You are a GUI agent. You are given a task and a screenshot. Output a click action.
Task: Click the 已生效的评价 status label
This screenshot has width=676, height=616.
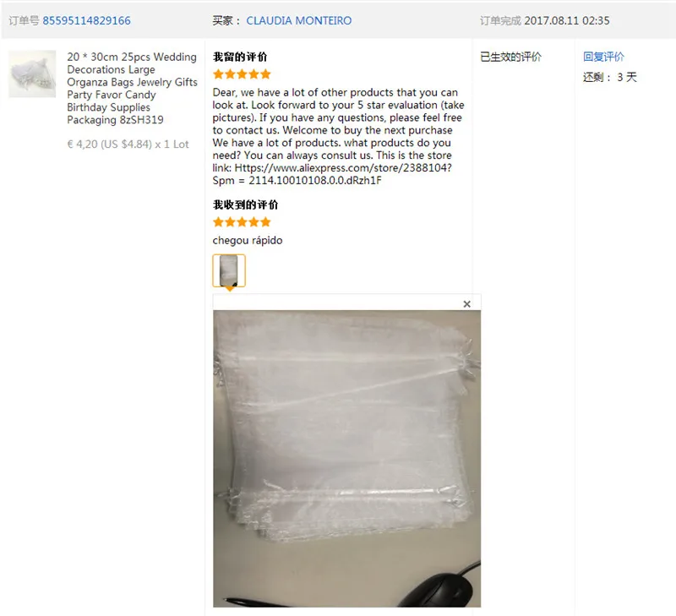(511, 57)
